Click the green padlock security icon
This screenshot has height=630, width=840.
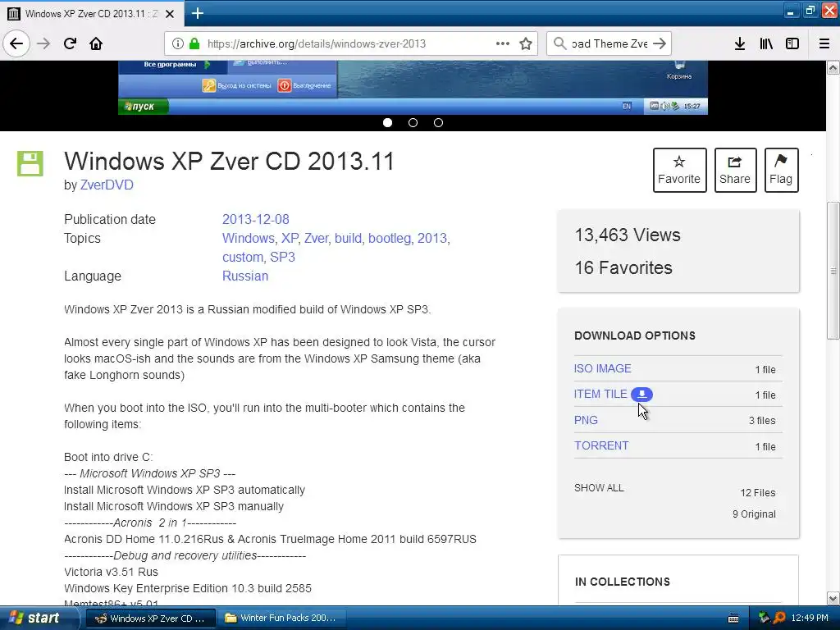point(194,43)
